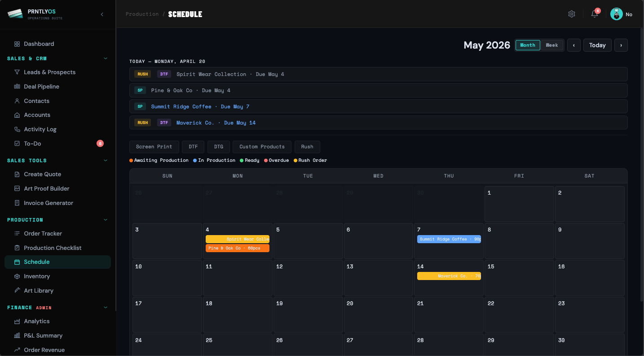644x356 pixels.
Task: Click the Awaiting Production legend dot
Action: 131,160
